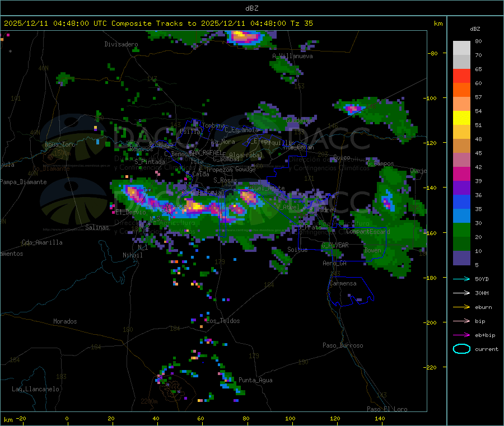
Task: Click the storm cell above A_Villanueva at the map's top edge
Action: pyautogui.click(x=246, y=38)
